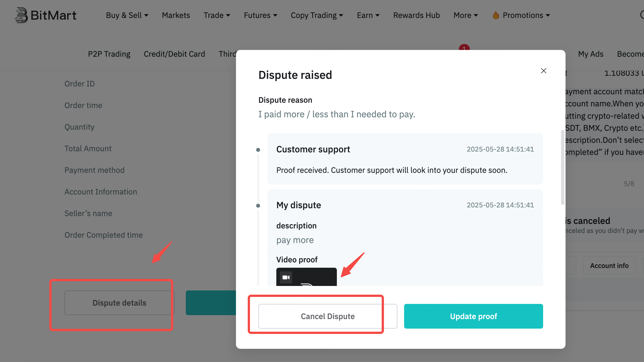Switch to the Credit/Debit Card tab
Image resolution: width=644 pixels, height=362 pixels.
coord(174,54)
